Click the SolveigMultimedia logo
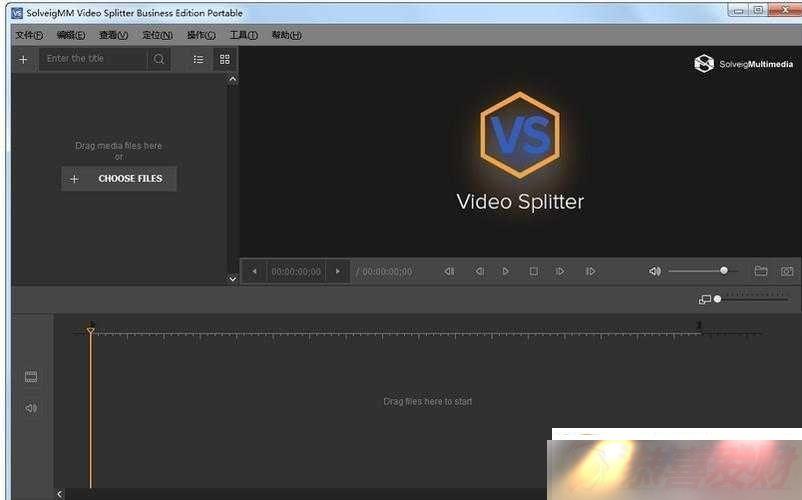Screen dimensions: 802x500 click(743, 64)
